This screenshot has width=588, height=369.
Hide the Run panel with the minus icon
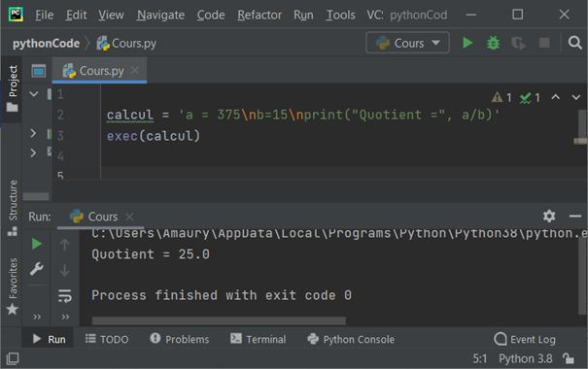coord(574,217)
